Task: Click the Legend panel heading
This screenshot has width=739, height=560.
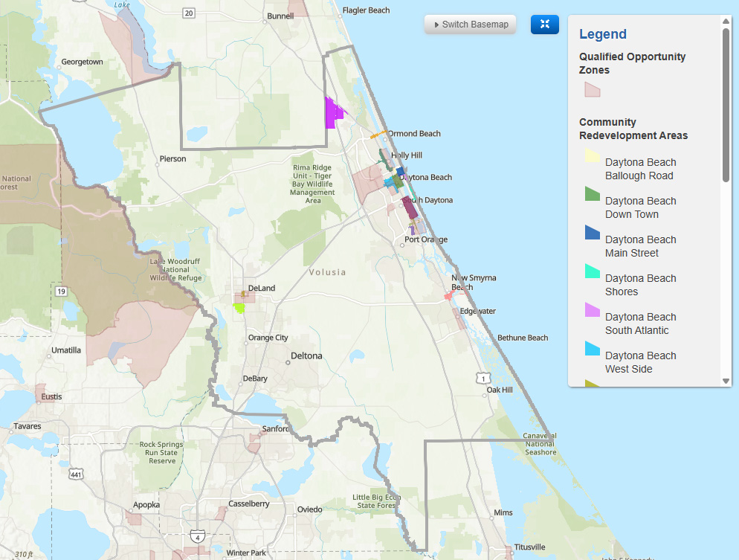Action: [x=603, y=34]
